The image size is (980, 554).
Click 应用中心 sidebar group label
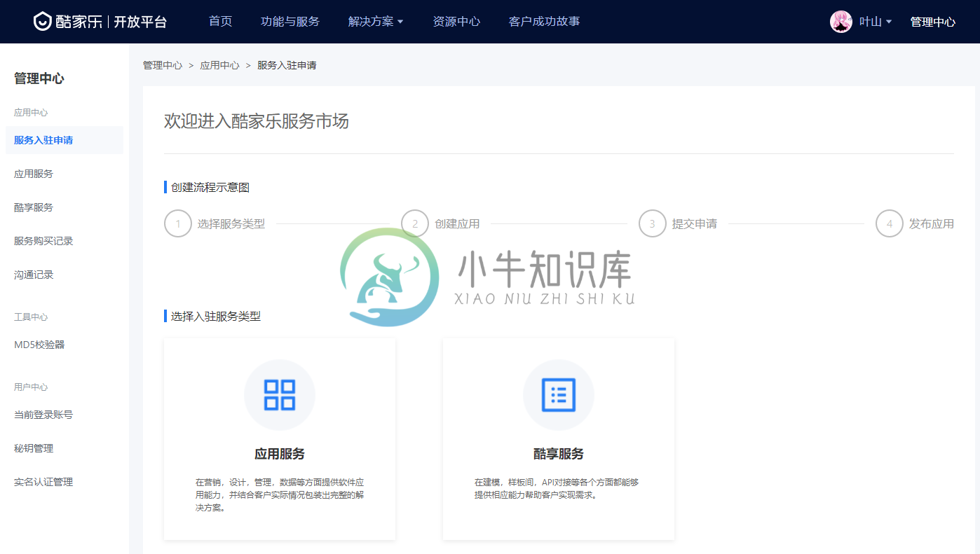(31, 113)
